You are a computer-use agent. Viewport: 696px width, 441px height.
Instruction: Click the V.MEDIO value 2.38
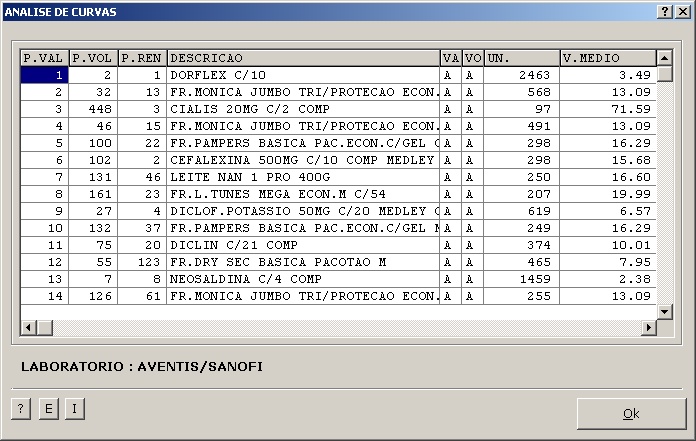635,279
